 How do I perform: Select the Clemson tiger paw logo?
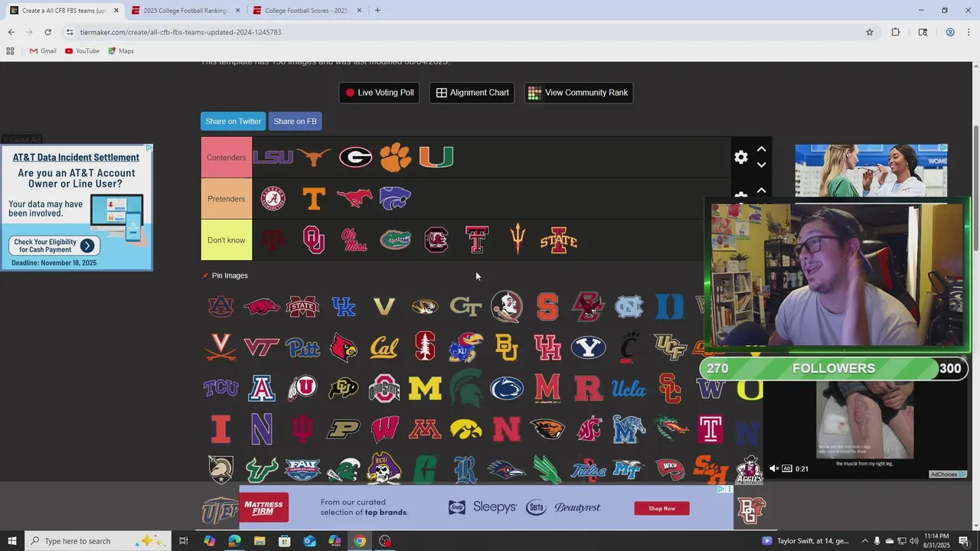396,157
